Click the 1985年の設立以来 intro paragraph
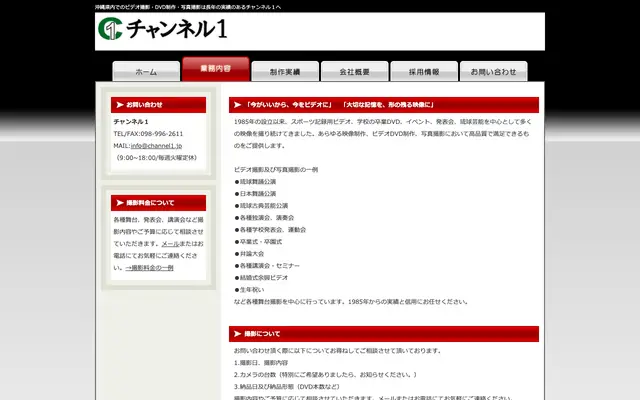640x400 pixels. point(383,133)
